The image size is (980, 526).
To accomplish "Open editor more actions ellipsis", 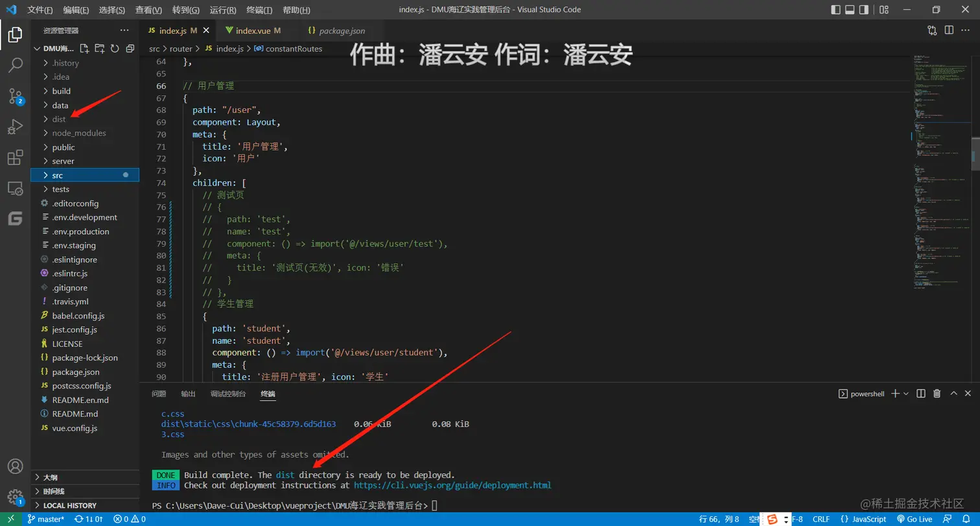I will [x=965, y=30].
